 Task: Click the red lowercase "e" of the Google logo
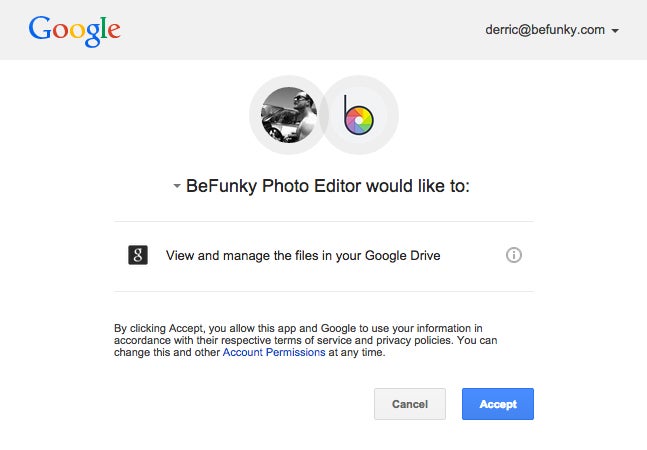[113, 32]
